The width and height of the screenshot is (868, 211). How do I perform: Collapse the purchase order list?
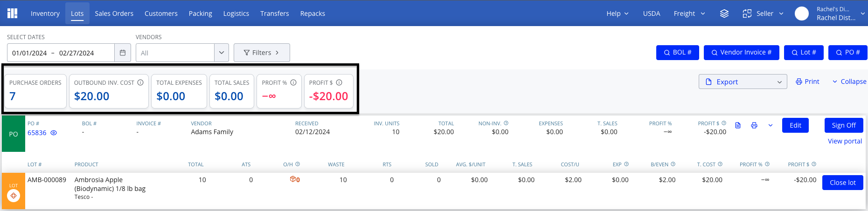849,82
